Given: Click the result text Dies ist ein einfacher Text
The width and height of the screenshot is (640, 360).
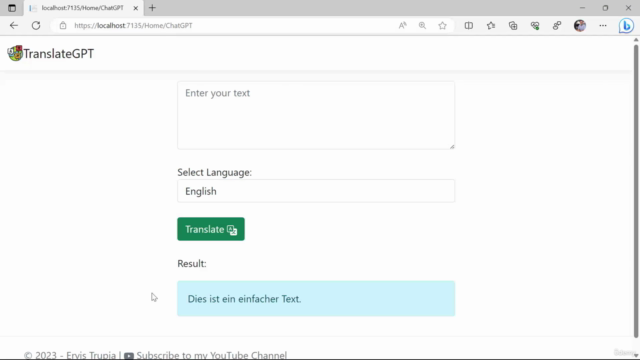Looking at the screenshot, I should click(x=244, y=299).
